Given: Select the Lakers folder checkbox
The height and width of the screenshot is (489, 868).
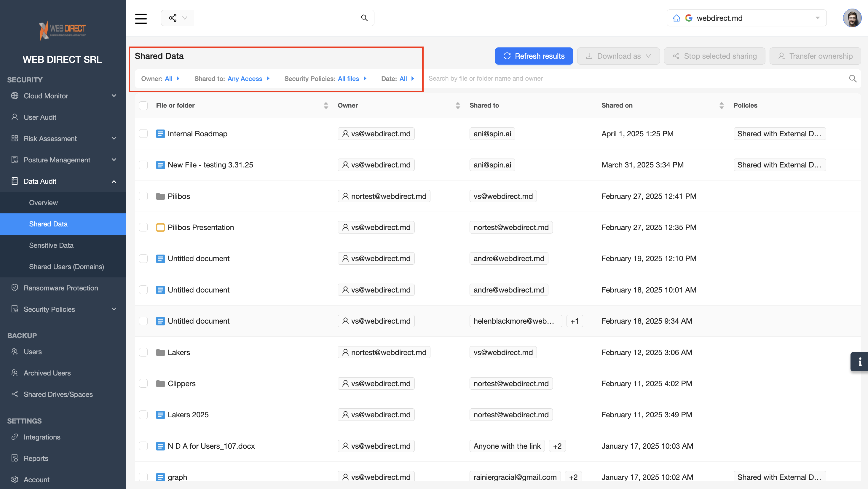Looking at the screenshot, I should point(143,352).
